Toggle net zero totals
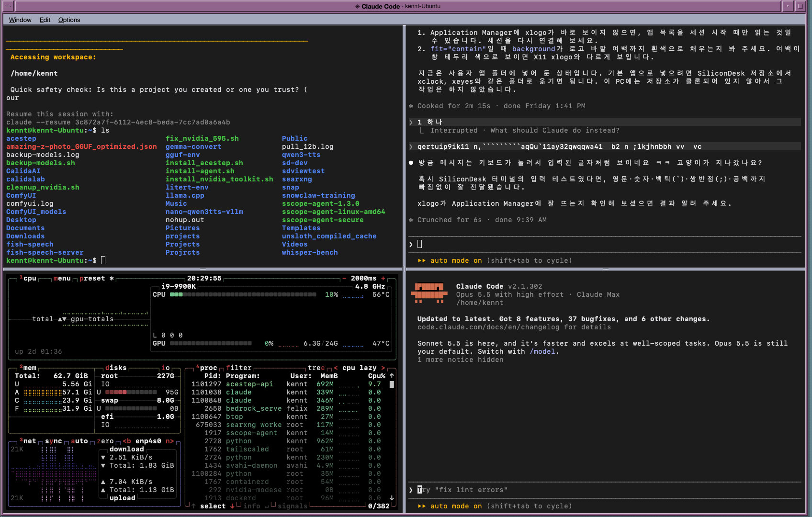Screen dimensions: 812x517 pos(105,441)
